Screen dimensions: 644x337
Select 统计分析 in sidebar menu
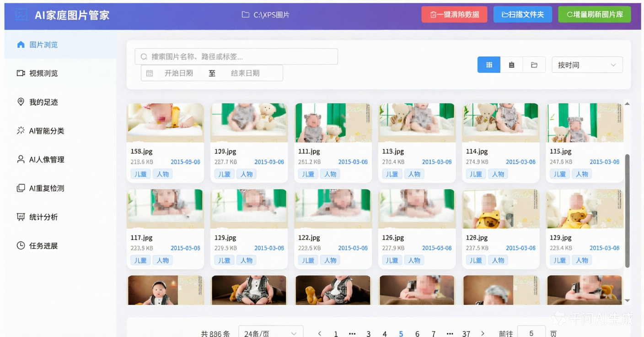pyautogui.click(x=60, y=217)
